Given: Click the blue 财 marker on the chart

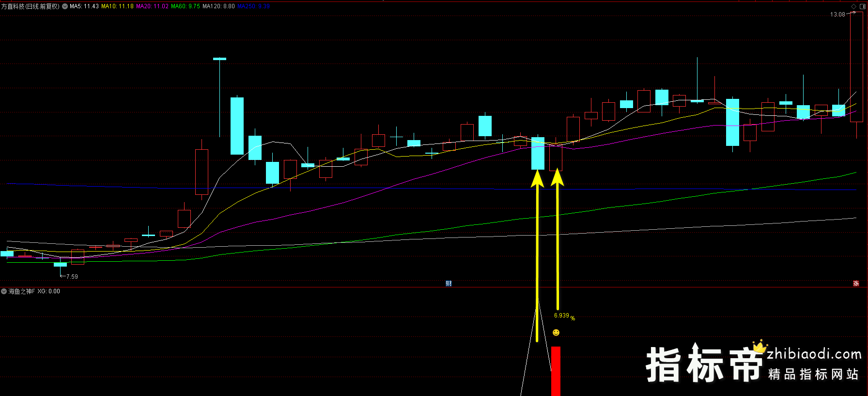Looking at the screenshot, I should coord(449,284).
